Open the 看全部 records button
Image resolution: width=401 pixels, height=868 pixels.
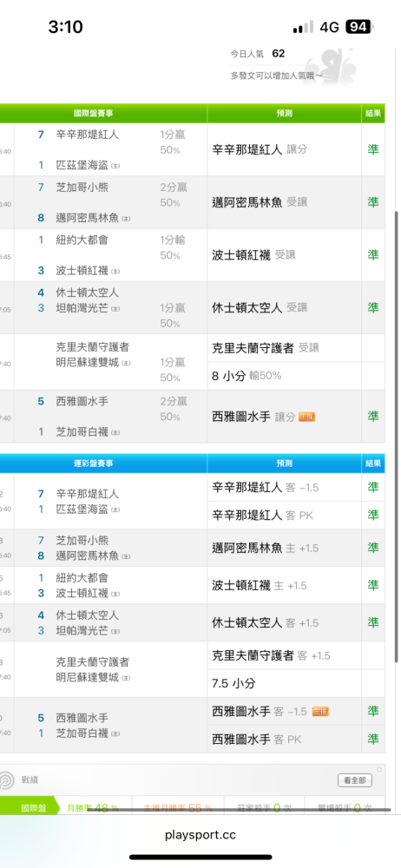click(x=354, y=780)
